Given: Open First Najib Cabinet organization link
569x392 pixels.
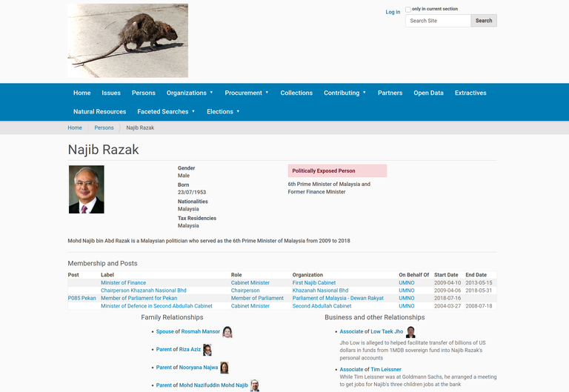Looking at the screenshot, I should [x=314, y=283].
